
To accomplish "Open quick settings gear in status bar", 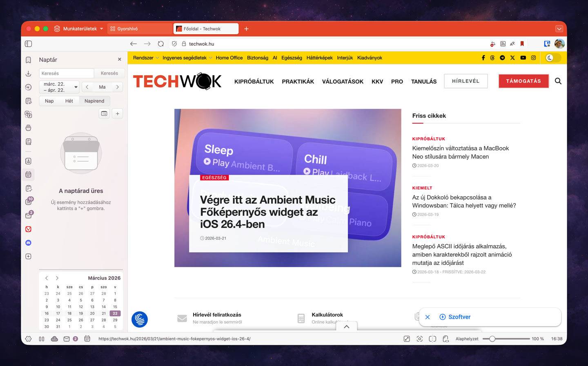I will pyautogui.click(x=28, y=339).
